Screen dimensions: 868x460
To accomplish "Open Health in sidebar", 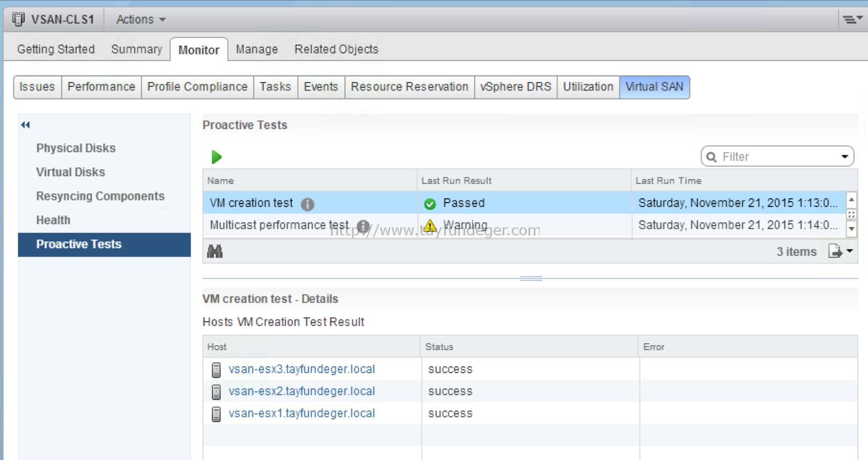I will [53, 220].
